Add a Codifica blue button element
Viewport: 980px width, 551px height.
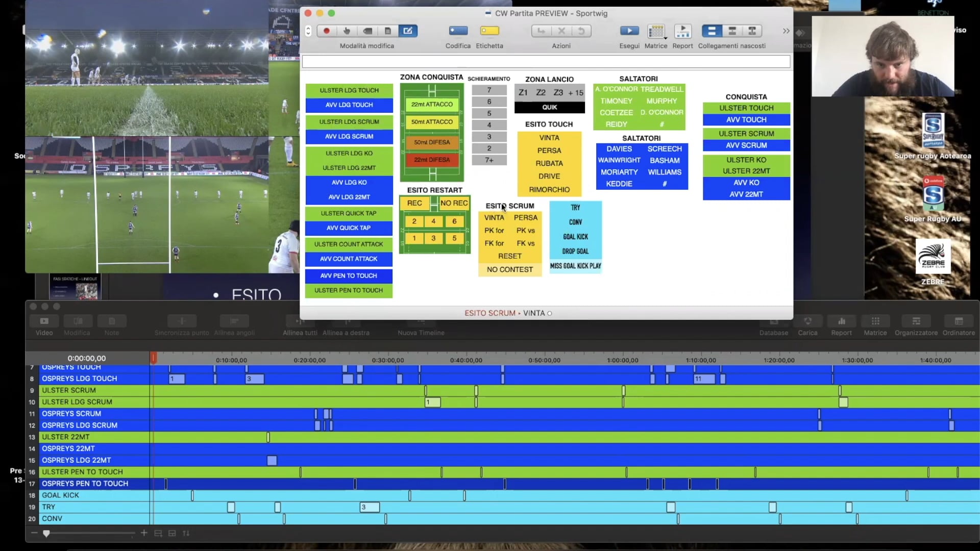(x=458, y=31)
